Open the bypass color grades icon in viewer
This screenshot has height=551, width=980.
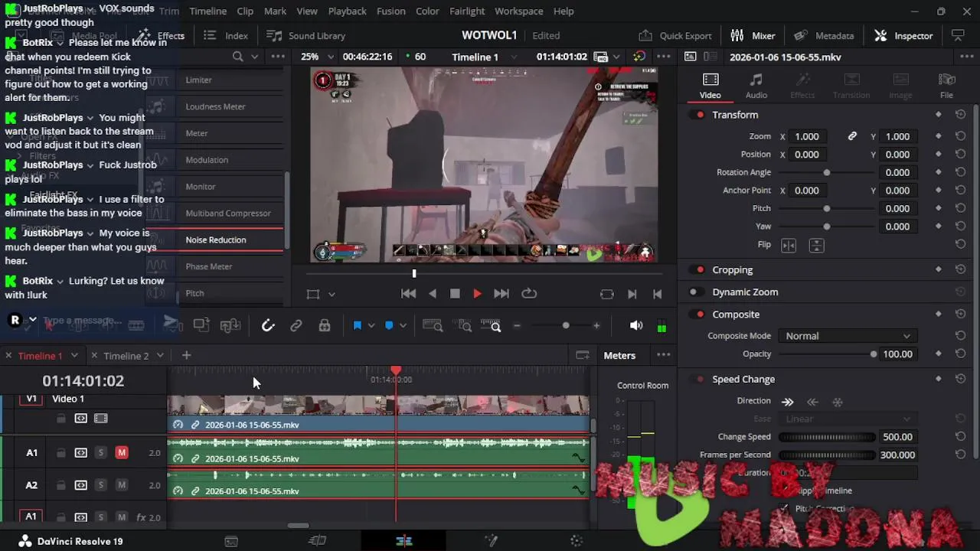639,57
